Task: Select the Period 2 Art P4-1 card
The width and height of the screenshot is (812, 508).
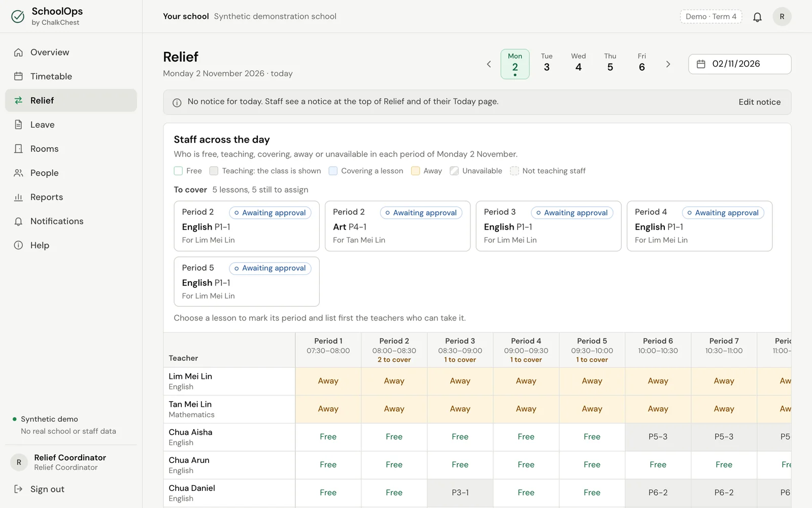Action: (397, 226)
